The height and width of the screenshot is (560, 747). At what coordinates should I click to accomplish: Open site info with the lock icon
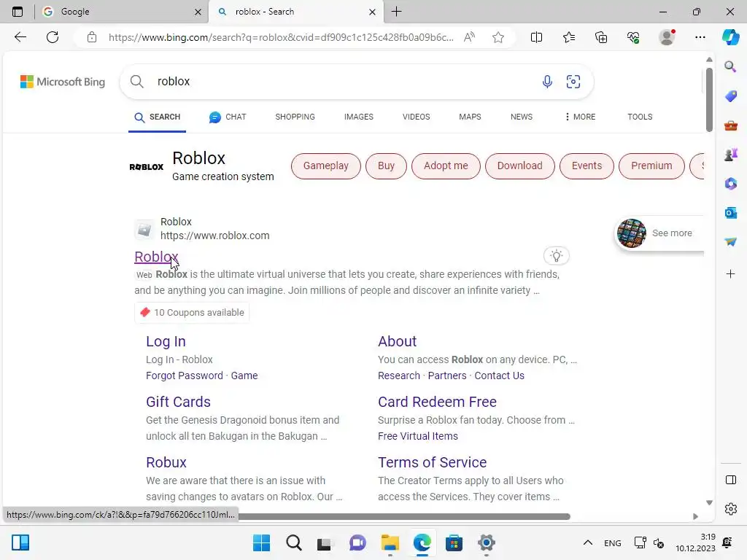click(x=92, y=37)
